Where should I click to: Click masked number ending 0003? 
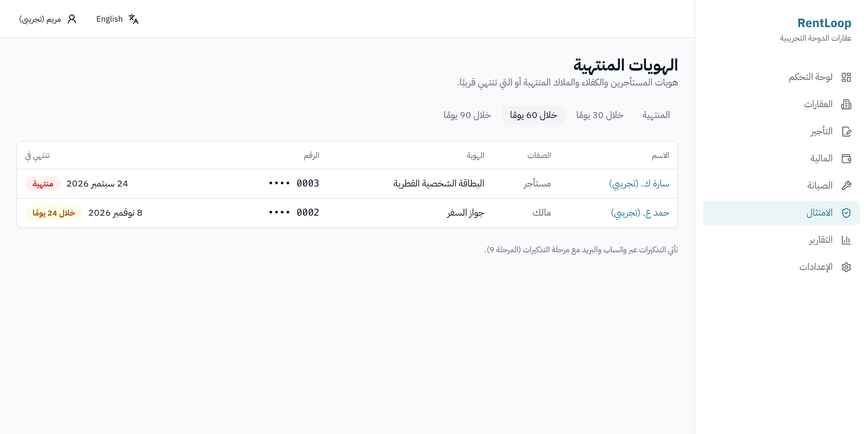pyautogui.click(x=294, y=183)
